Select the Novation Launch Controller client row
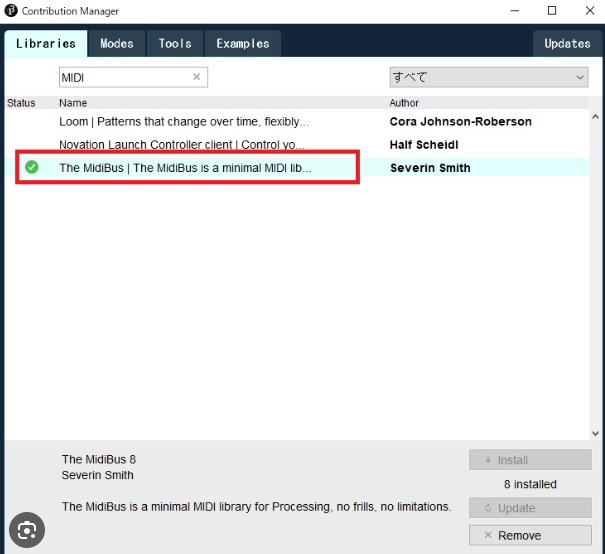This screenshot has width=605, height=554. pos(184,145)
